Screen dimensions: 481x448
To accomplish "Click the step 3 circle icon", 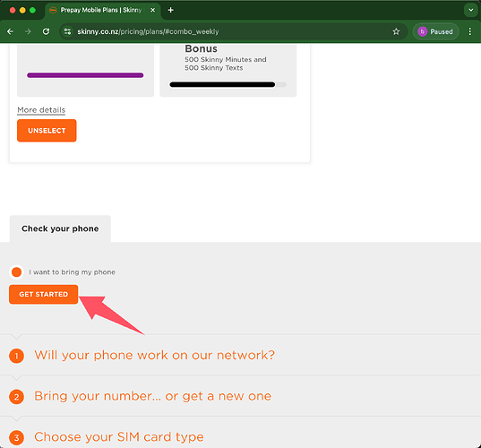I will coord(16,438).
